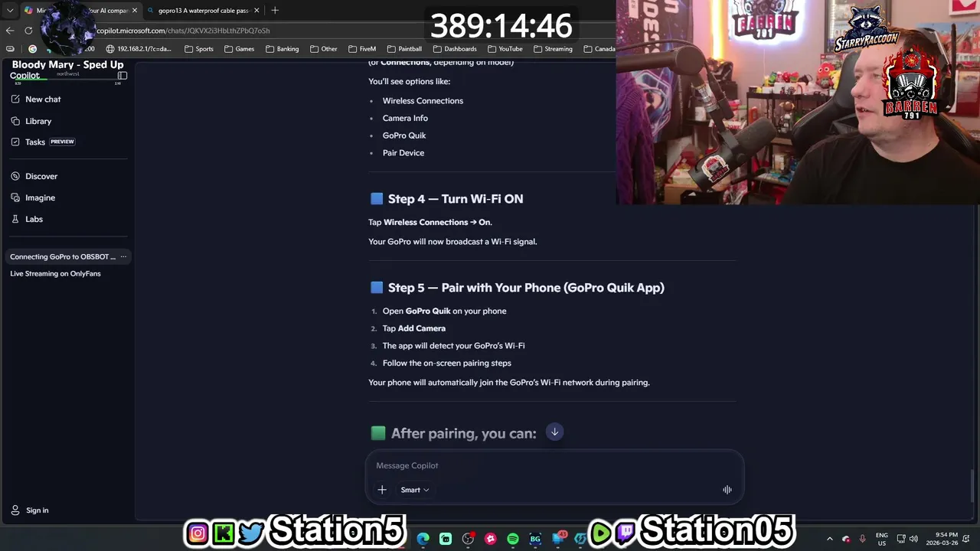Toggle the microphone icon in system tray
The height and width of the screenshot is (551, 980).
tap(862, 539)
